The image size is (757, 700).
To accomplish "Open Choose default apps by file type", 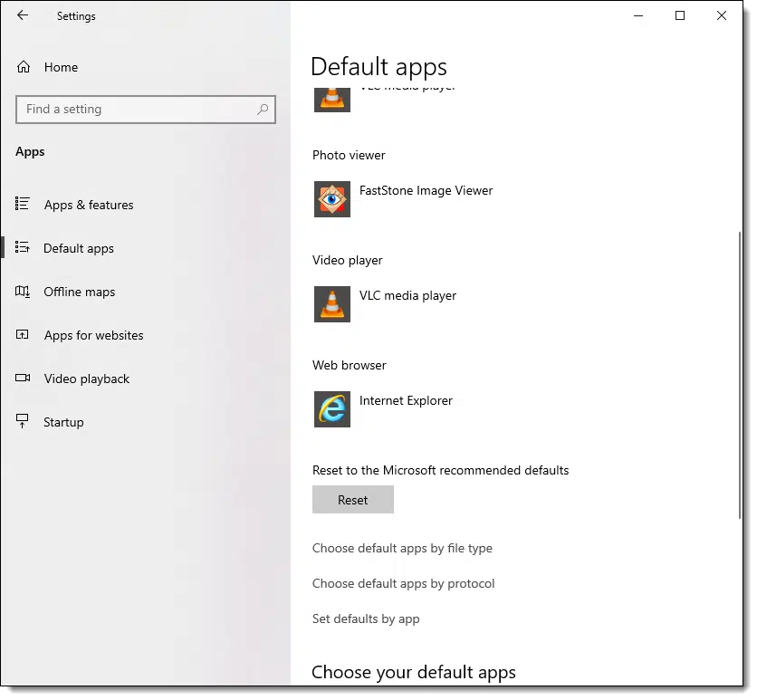I will pyautogui.click(x=402, y=549).
